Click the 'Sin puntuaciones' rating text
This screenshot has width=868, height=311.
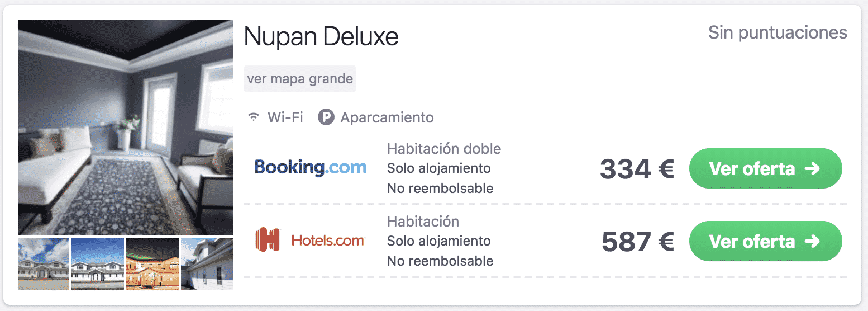click(x=778, y=32)
